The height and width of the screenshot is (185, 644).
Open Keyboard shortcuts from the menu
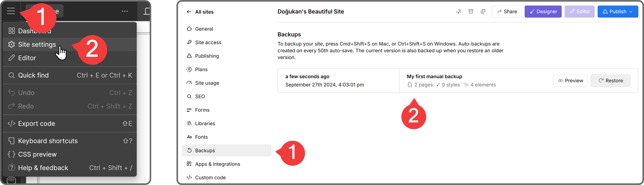coord(70,141)
